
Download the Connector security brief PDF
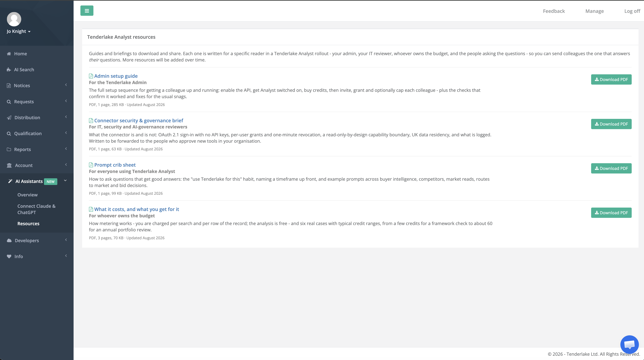tap(611, 124)
